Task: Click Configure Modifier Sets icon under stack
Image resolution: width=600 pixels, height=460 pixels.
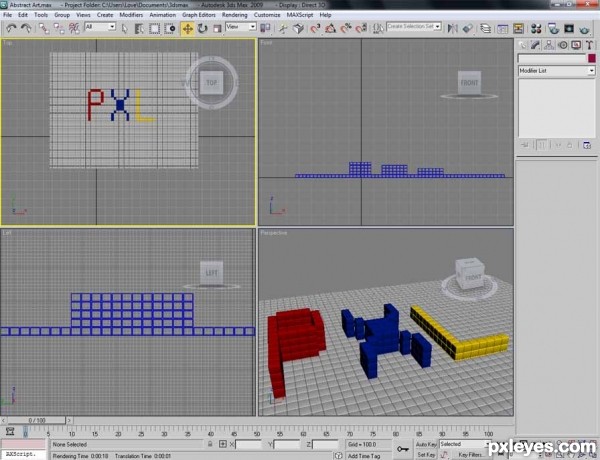Action: [x=587, y=145]
